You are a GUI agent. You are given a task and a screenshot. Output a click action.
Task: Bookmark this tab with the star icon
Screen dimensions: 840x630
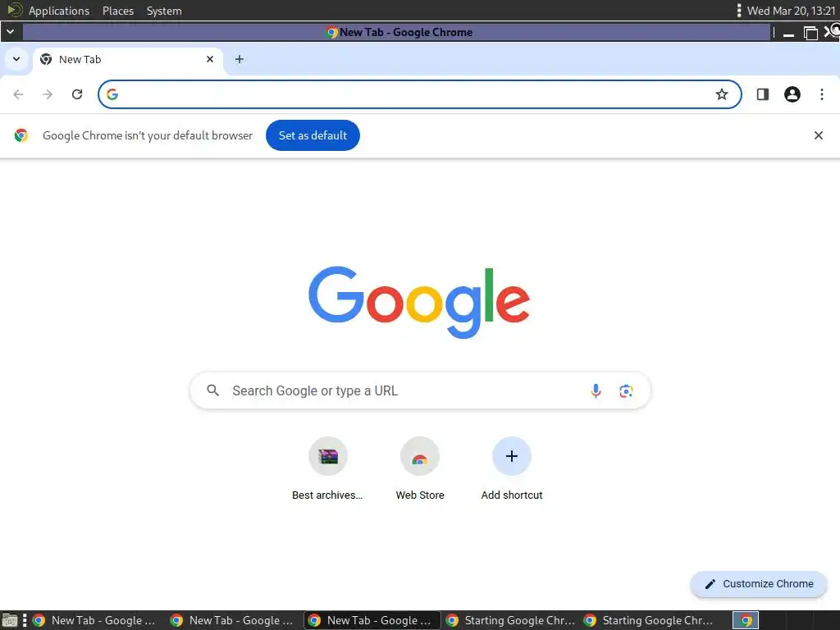(x=722, y=94)
